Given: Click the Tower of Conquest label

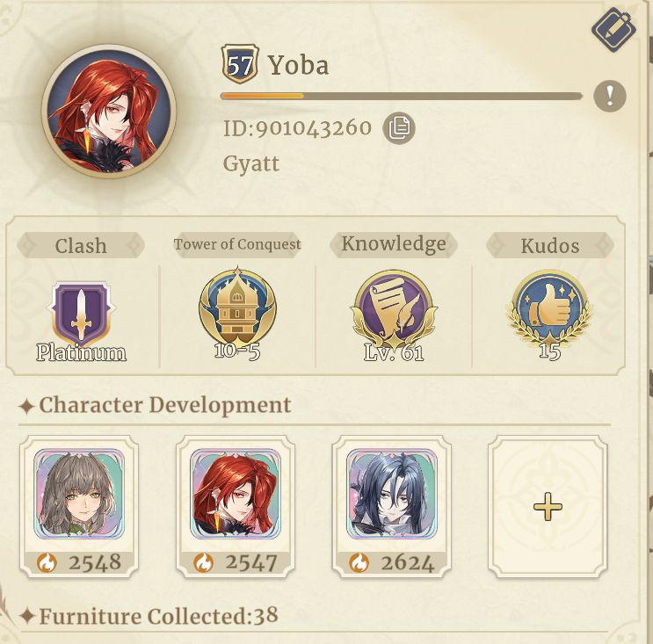Looking at the screenshot, I should tap(237, 244).
